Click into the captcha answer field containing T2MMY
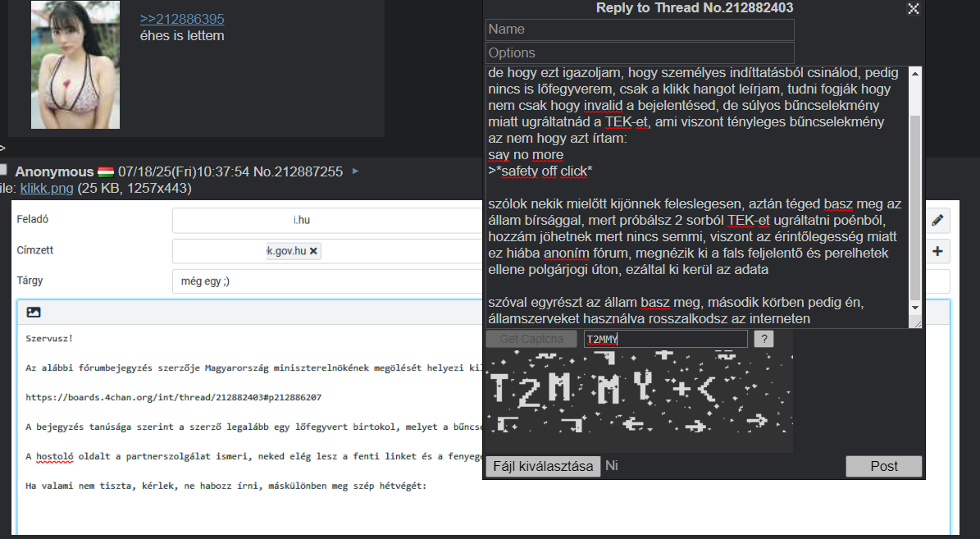This screenshot has height=539, width=980. click(666, 339)
